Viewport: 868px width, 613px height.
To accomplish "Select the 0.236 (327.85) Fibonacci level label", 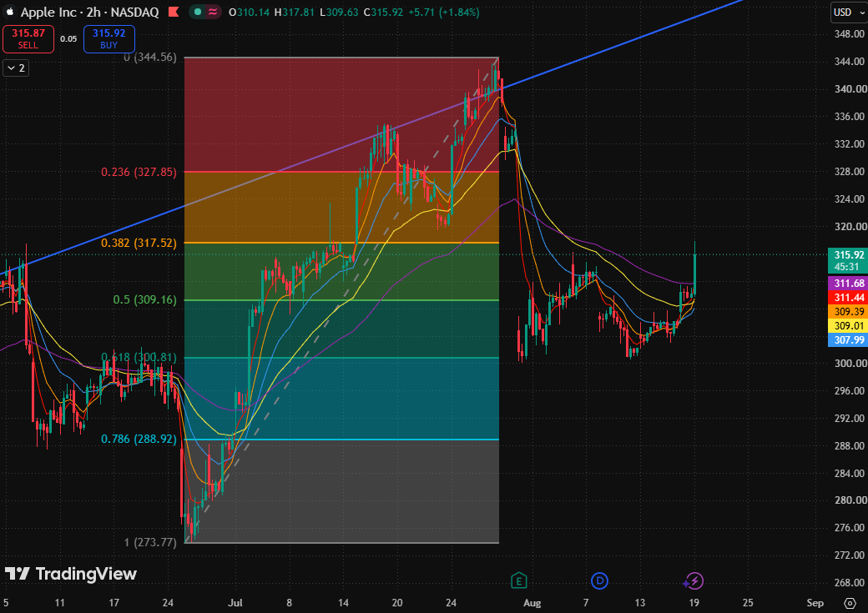I will pyautogui.click(x=139, y=172).
